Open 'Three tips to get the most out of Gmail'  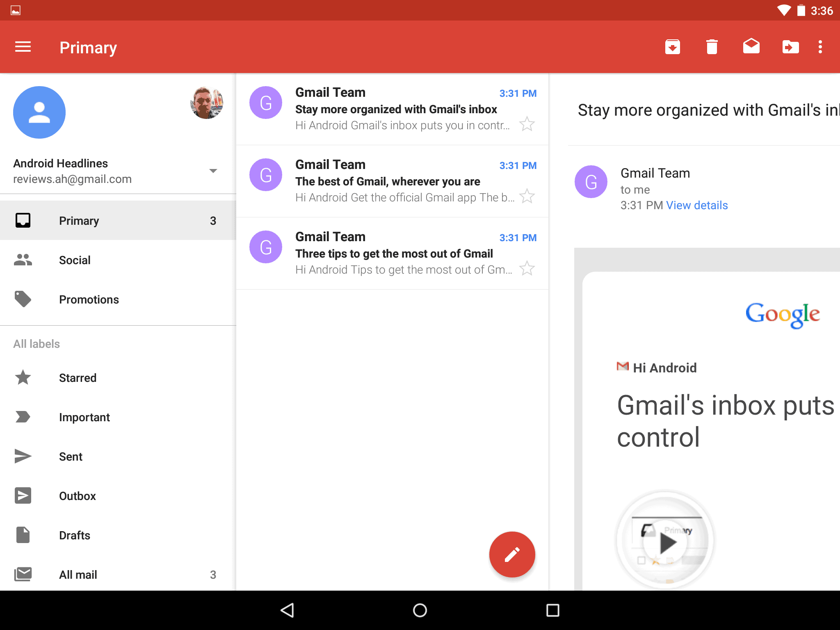point(393,253)
